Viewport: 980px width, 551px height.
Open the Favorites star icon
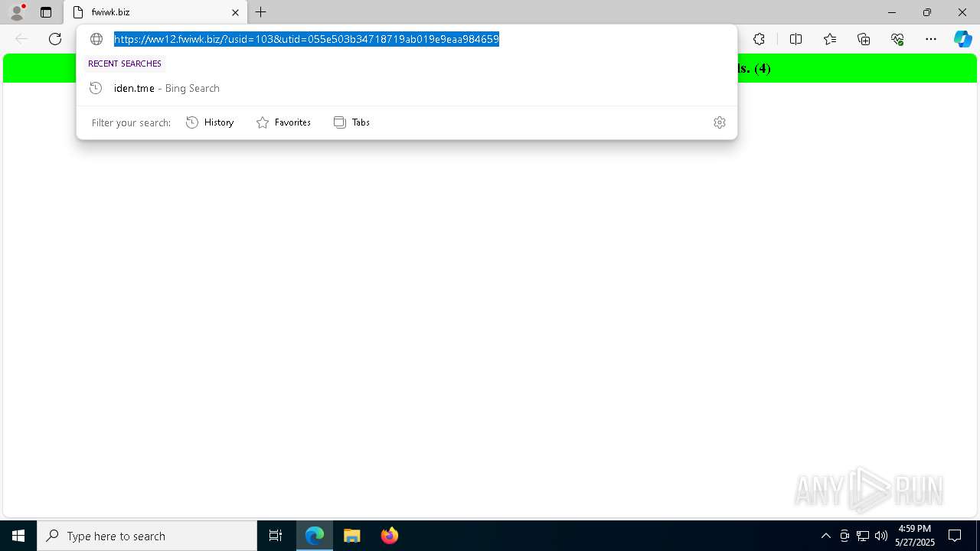coord(829,39)
